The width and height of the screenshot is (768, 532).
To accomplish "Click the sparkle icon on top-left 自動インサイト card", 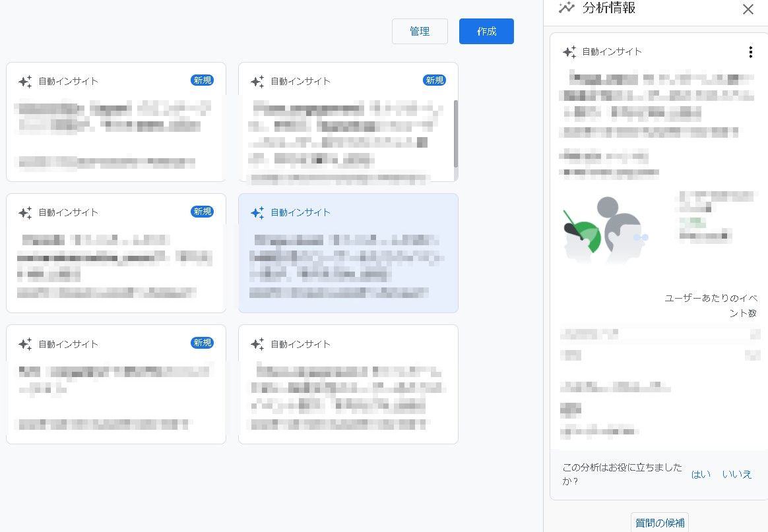I will point(25,81).
